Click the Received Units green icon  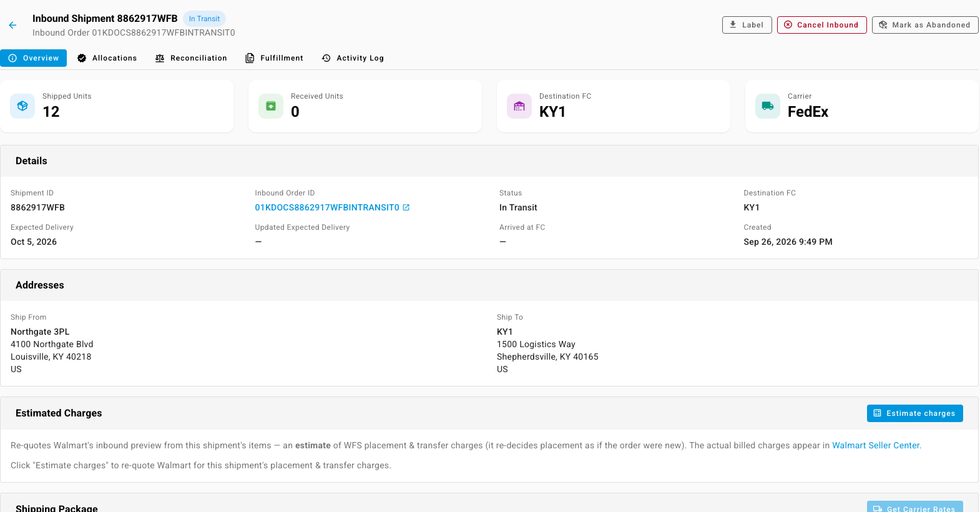pos(271,106)
